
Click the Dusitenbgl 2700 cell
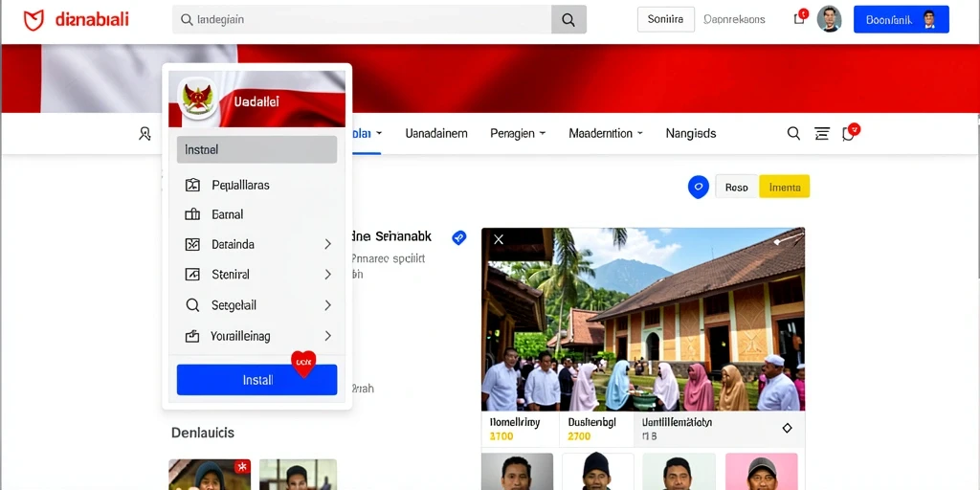(x=597, y=429)
